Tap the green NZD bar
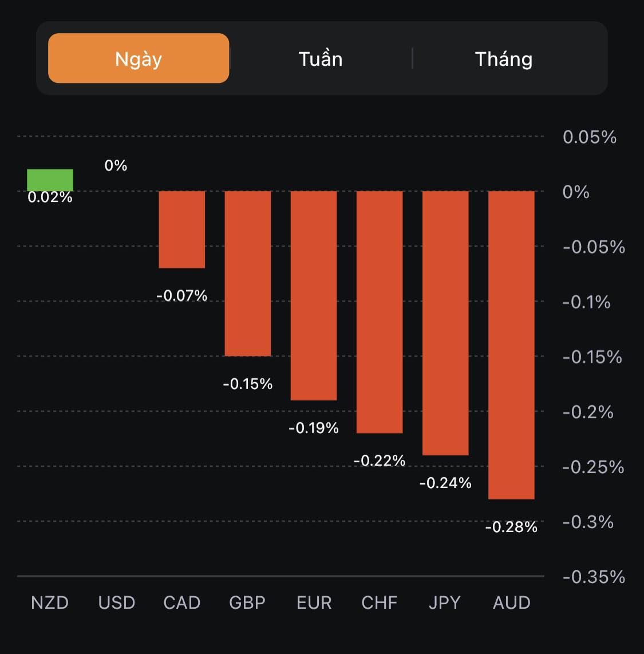644x654 pixels. point(50,180)
